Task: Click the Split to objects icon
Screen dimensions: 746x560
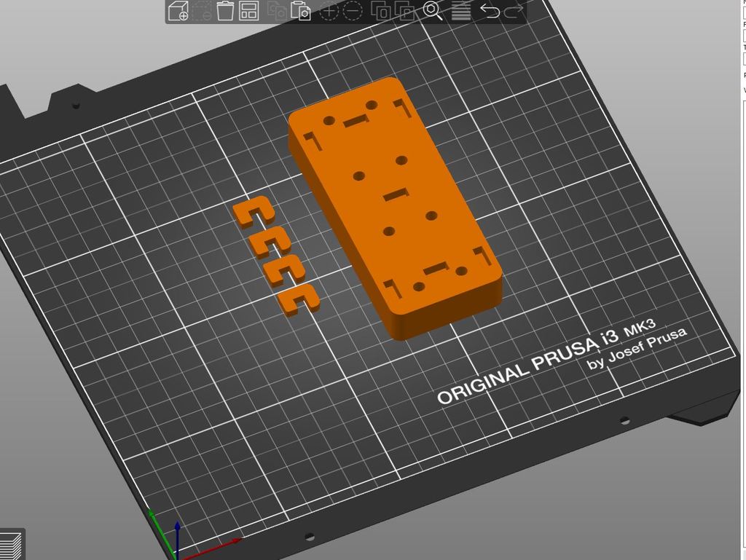Action: coord(380,11)
